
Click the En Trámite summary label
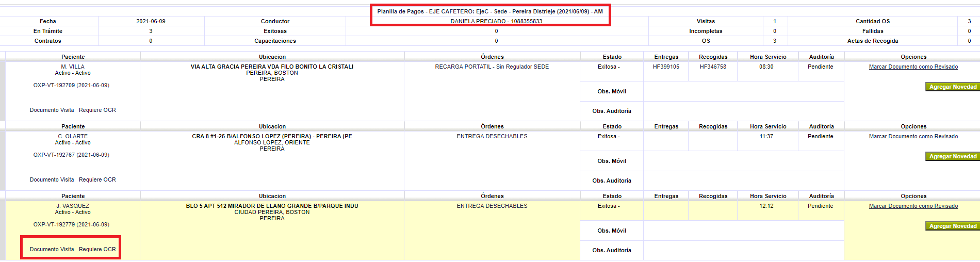[48, 31]
